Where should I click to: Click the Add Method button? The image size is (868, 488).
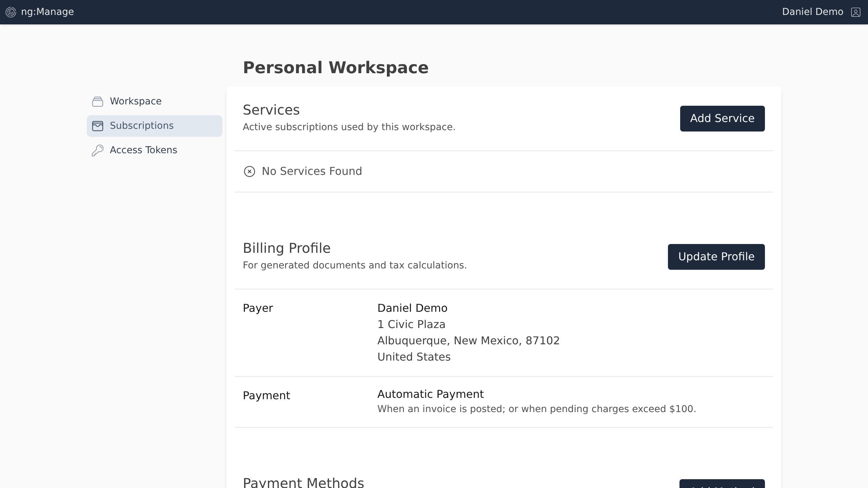coord(722,485)
